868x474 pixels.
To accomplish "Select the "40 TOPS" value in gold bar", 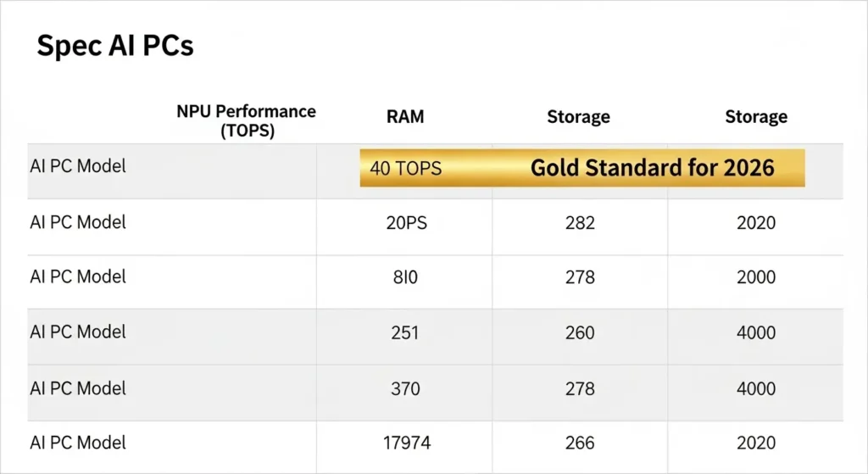I will (x=405, y=168).
